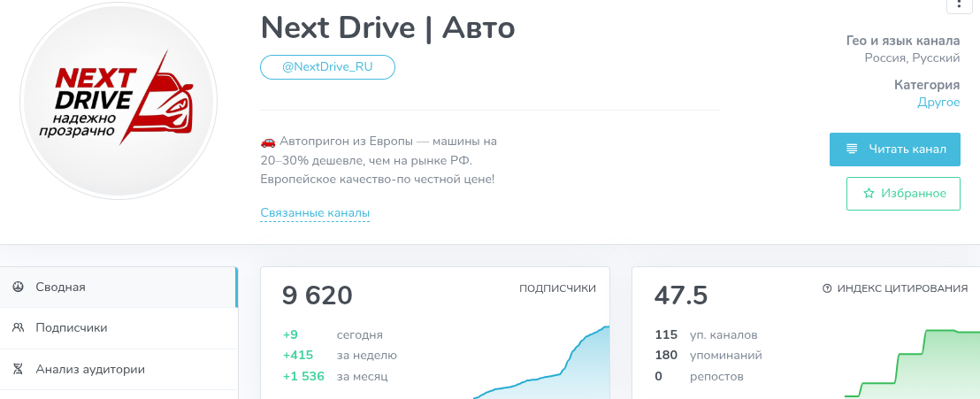
Task: Open the @NextDrive_RU handle link
Action: pos(327,67)
